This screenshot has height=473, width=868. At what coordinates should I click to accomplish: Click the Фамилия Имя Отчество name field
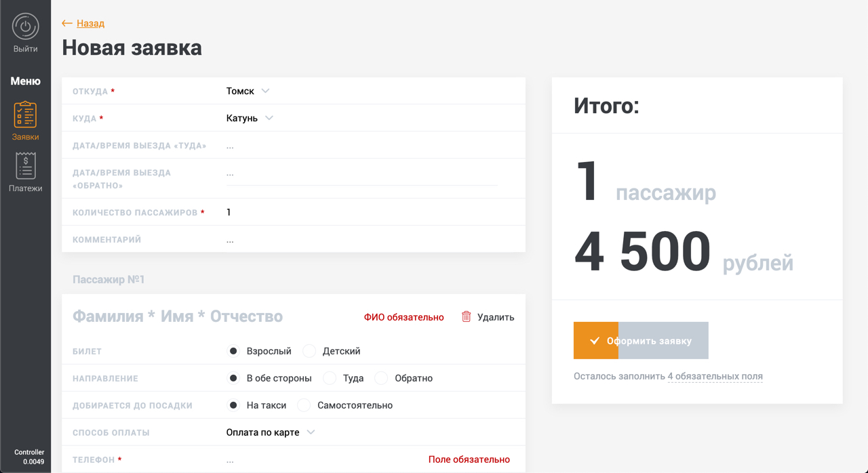pyautogui.click(x=178, y=316)
